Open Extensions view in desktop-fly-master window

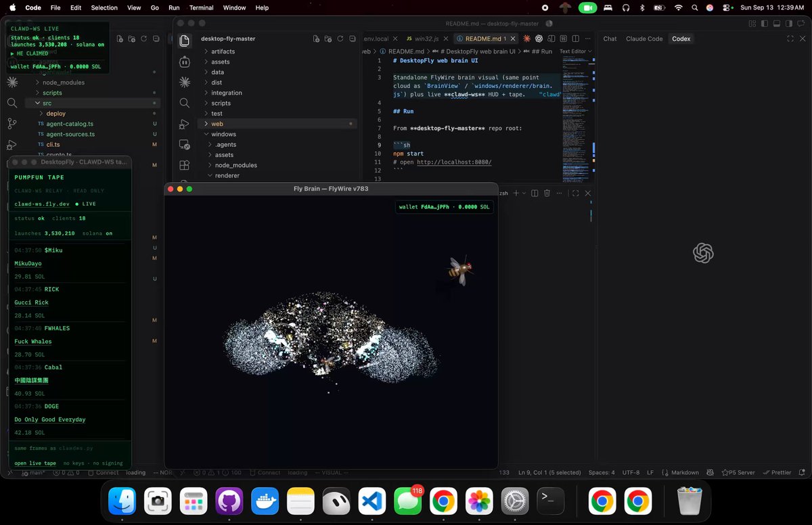[x=185, y=165]
